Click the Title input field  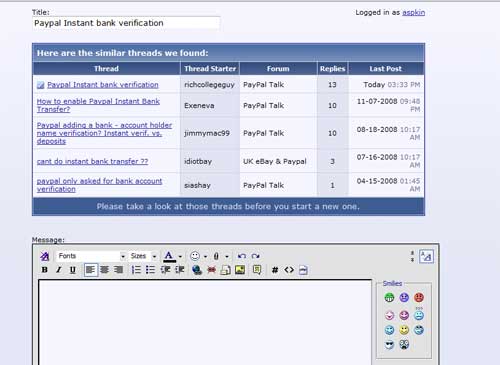tap(126, 23)
